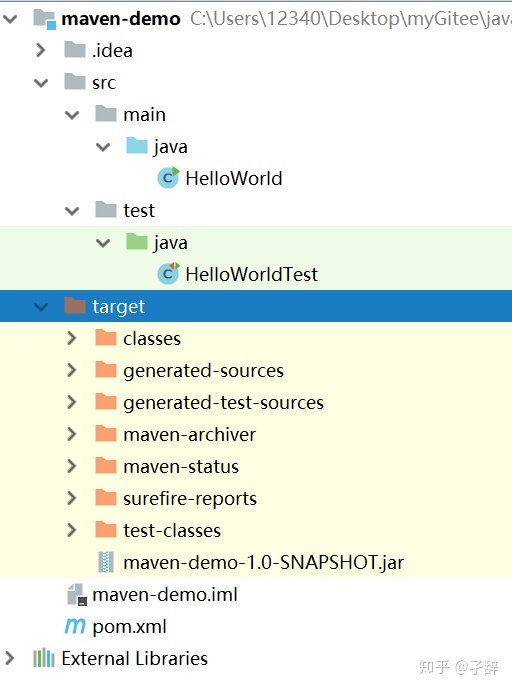Click the generated-test-sources folder icon
Viewport: 512px width, 689px height.
point(106,402)
